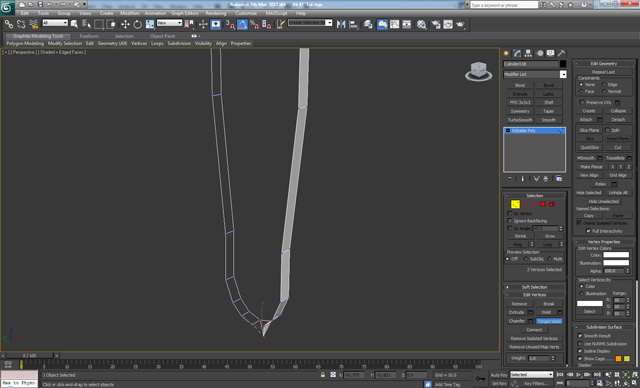Click the QuickSlice button
Screen dimensions: 640x388
coord(589,147)
